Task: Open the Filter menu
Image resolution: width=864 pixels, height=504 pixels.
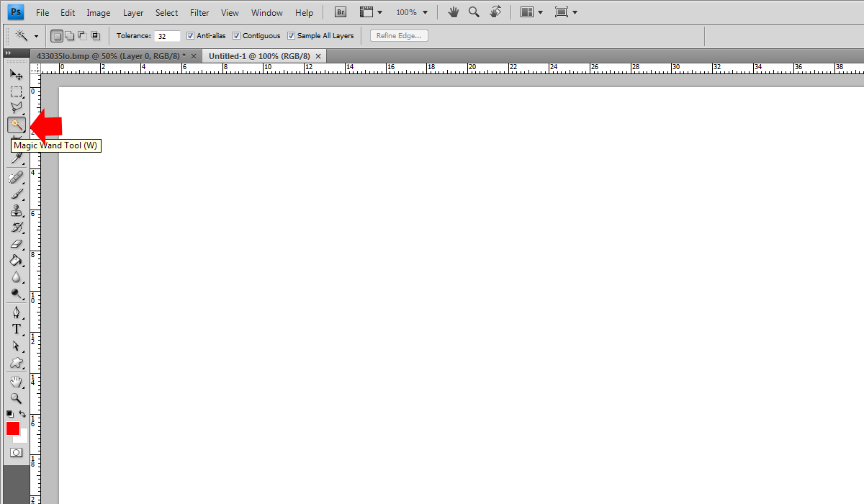Action: [199, 13]
